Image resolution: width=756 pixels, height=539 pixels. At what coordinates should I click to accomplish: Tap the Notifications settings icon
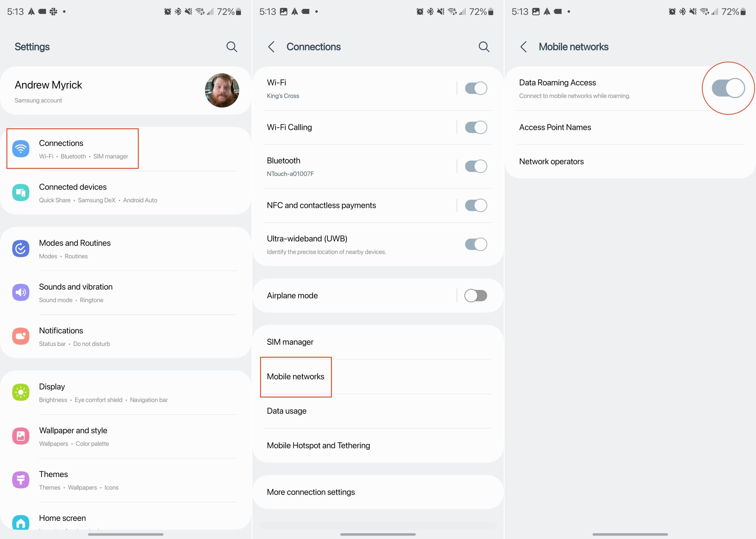[21, 336]
